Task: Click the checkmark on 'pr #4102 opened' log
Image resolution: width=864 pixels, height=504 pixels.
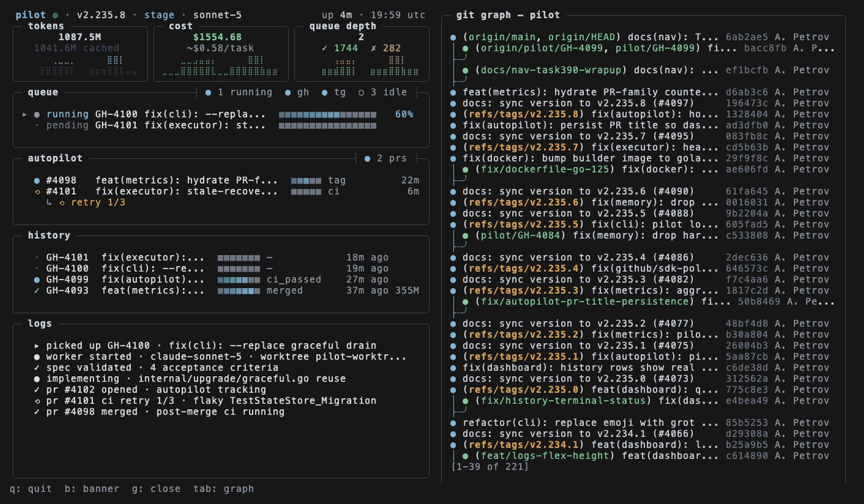Action: coord(37,389)
